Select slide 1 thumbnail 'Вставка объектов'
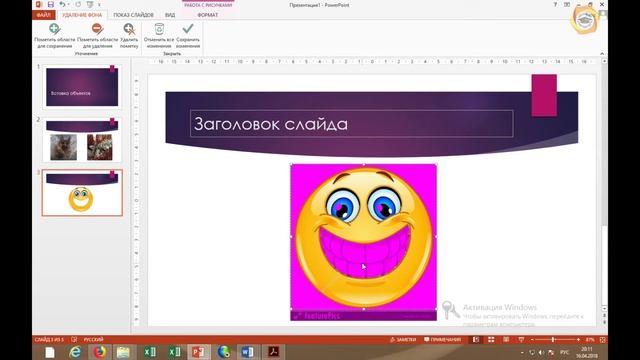The image size is (640, 360). click(82, 87)
